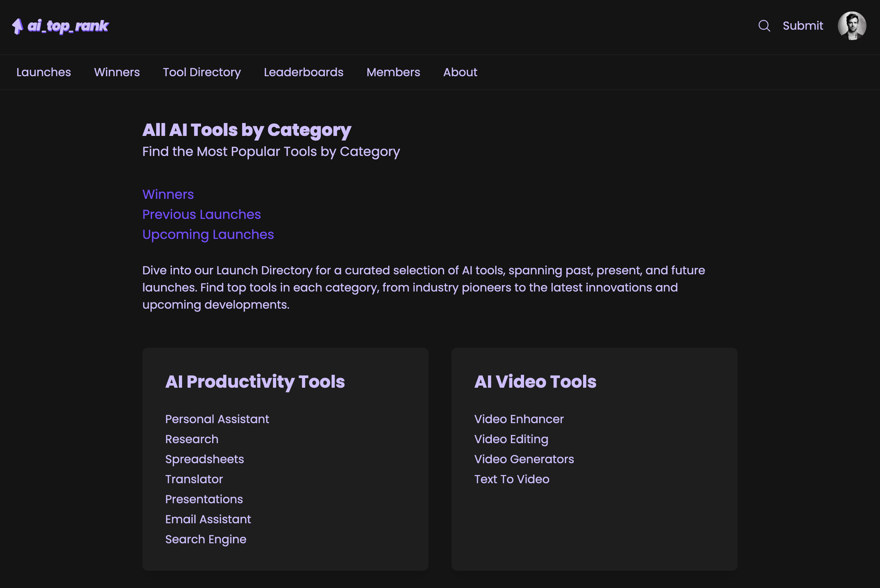Open Previous Launches link
880x588 pixels.
coord(201,215)
